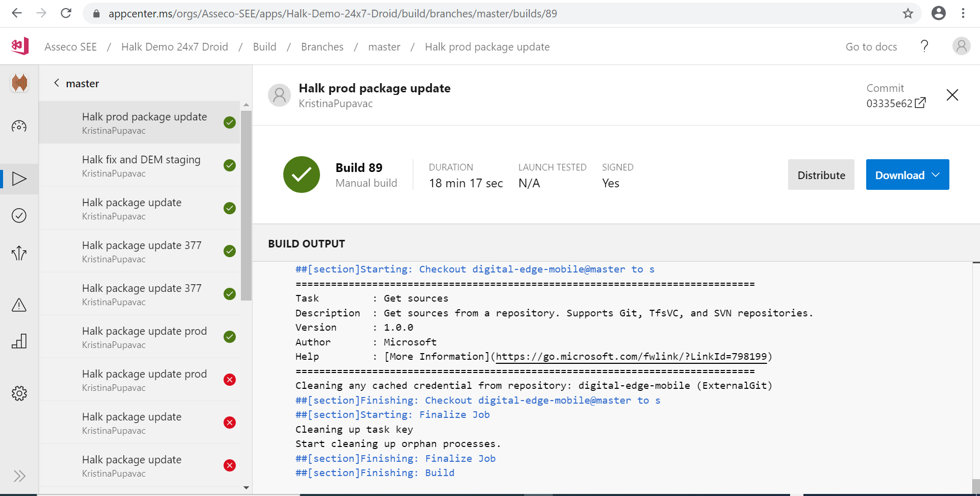Open commit 03335e62 external link icon
Viewport: 980px width, 496px height.
920,103
